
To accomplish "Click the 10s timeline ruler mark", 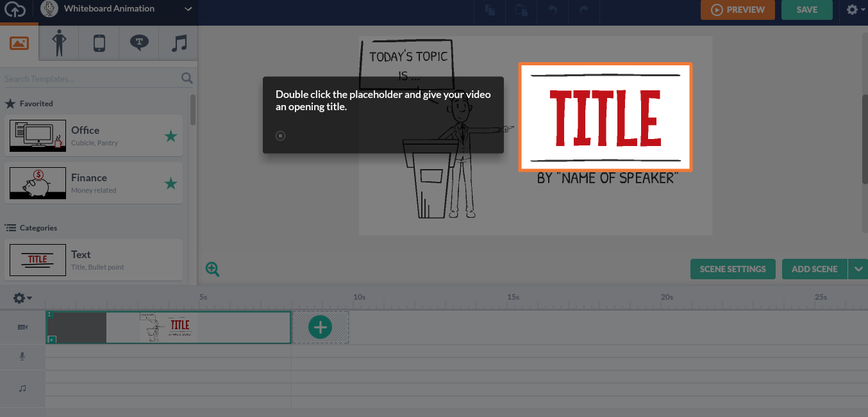I will click(x=359, y=297).
